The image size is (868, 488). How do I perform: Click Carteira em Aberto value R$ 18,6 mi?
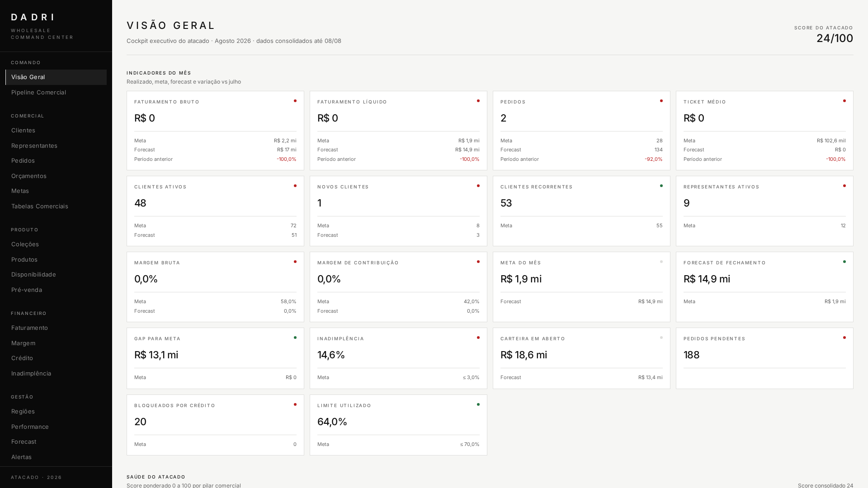pyautogui.click(x=524, y=355)
